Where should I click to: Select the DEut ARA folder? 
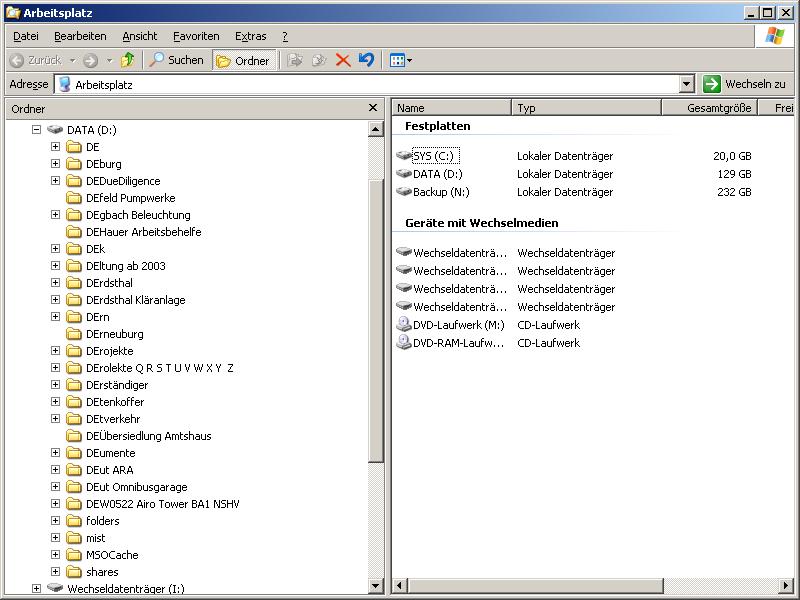[x=110, y=470]
